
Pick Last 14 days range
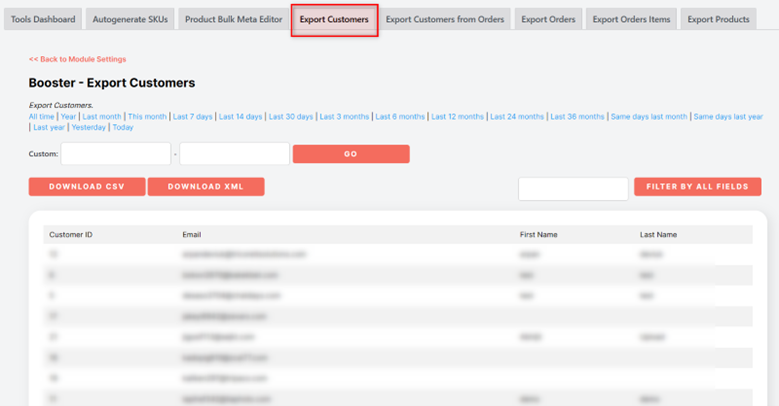tap(240, 116)
